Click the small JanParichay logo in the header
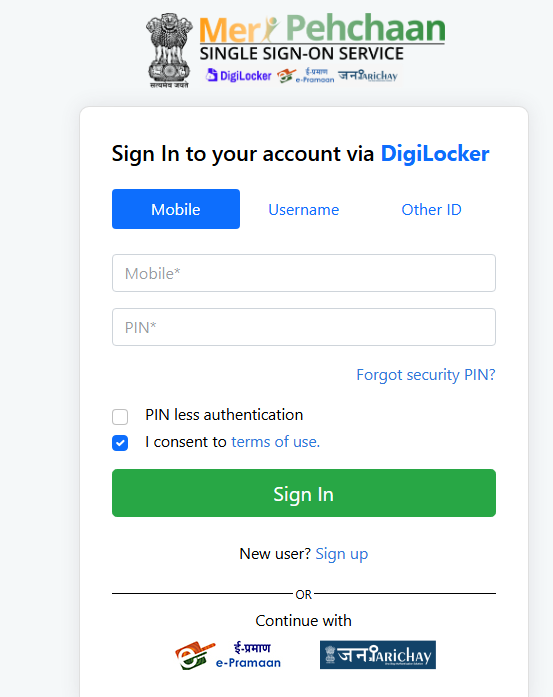 [368, 76]
